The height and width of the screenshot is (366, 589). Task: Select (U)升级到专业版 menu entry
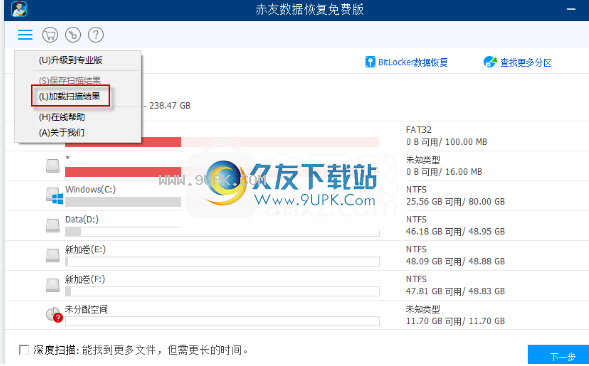(x=71, y=60)
